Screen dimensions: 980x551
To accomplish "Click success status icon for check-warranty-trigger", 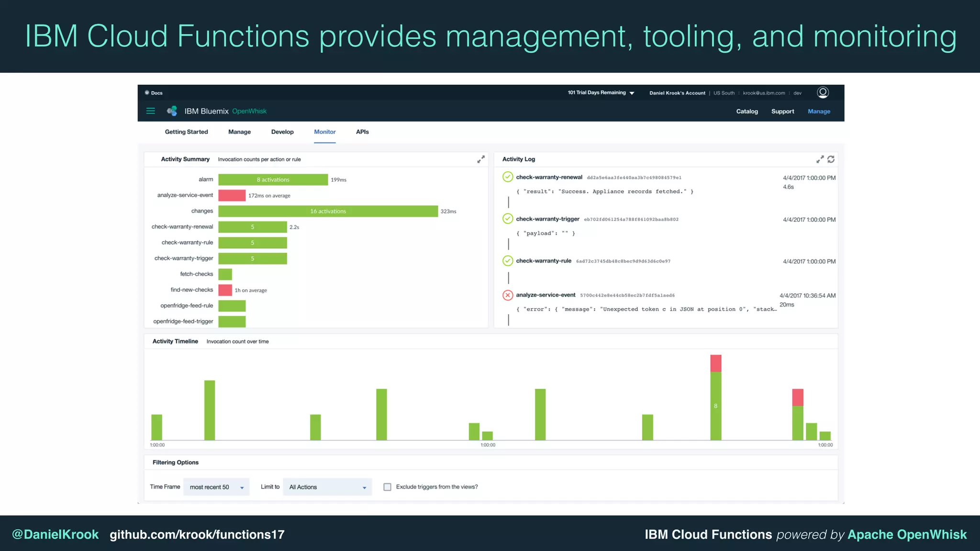I will (x=508, y=219).
